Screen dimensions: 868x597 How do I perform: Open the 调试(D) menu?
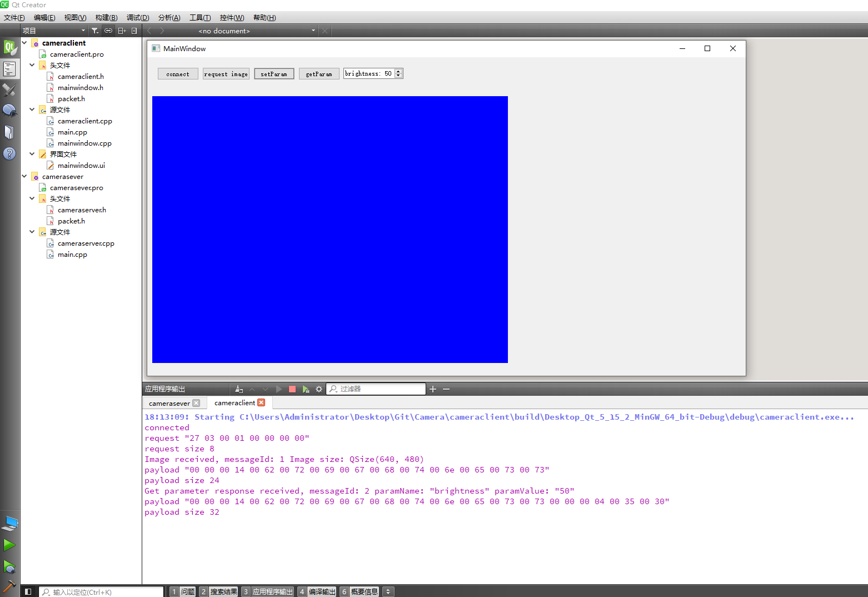click(138, 18)
